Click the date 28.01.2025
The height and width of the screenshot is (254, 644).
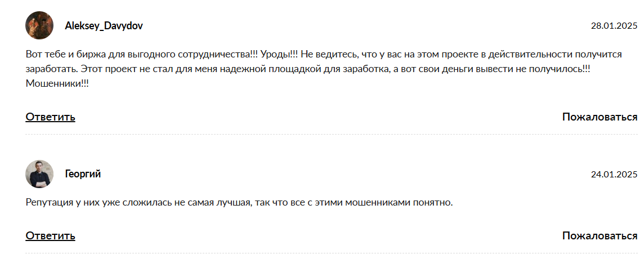614,26
